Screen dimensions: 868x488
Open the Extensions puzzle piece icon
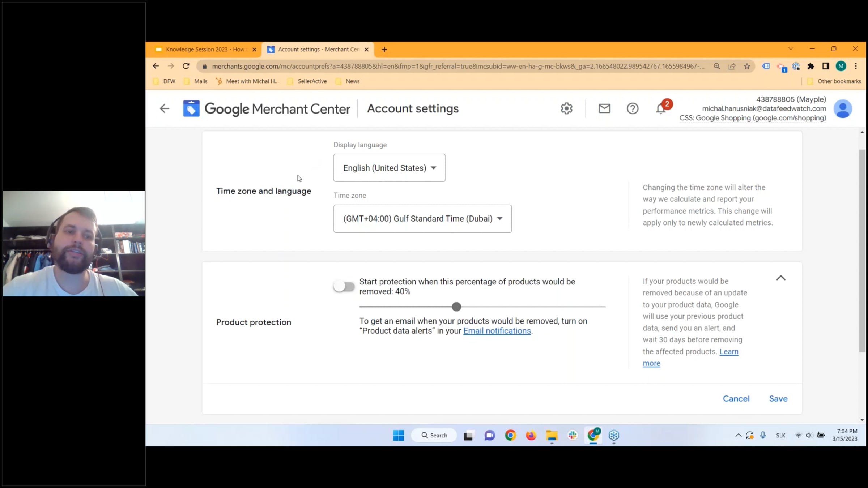click(810, 66)
